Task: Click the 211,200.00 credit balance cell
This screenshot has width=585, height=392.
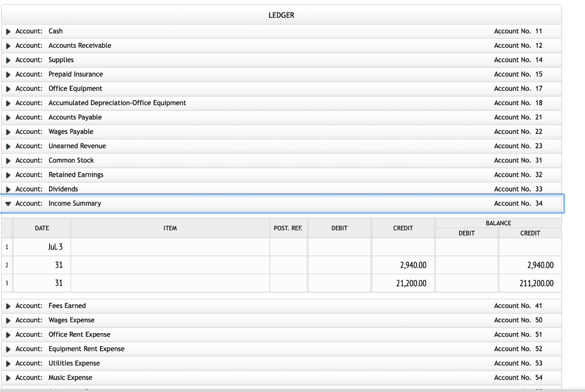Action: (530, 283)
